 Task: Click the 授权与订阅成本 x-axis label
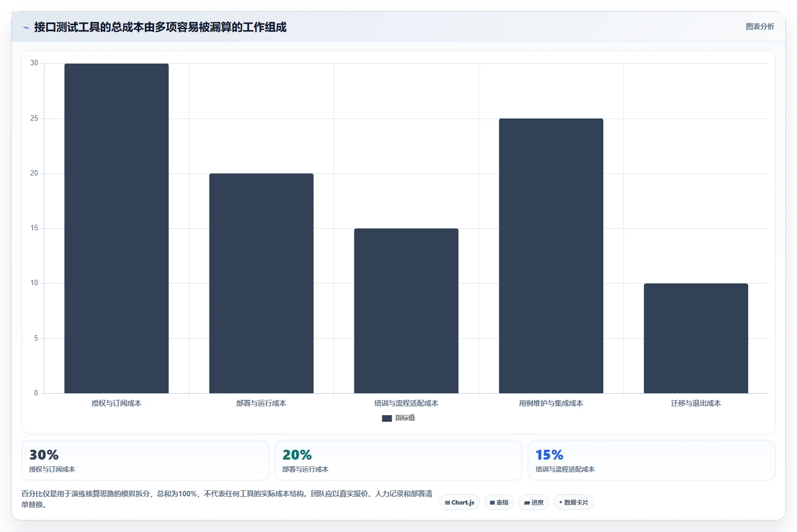116,403
